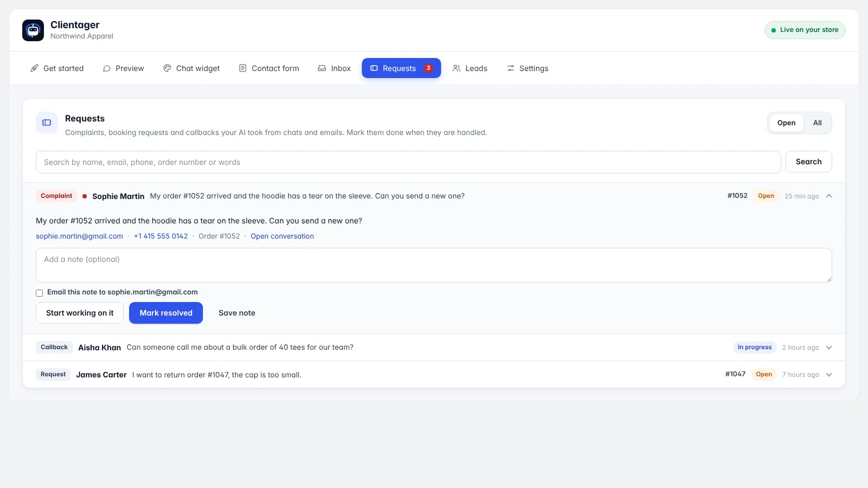
Task: Click the Complaint tag on Sophie Martin's row
Action: pos(56,196)
